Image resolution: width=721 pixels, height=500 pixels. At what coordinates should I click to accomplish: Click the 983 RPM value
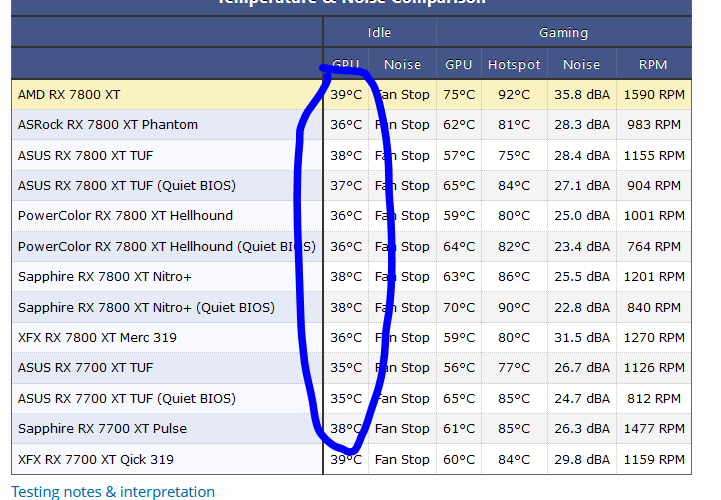[654, 125]
